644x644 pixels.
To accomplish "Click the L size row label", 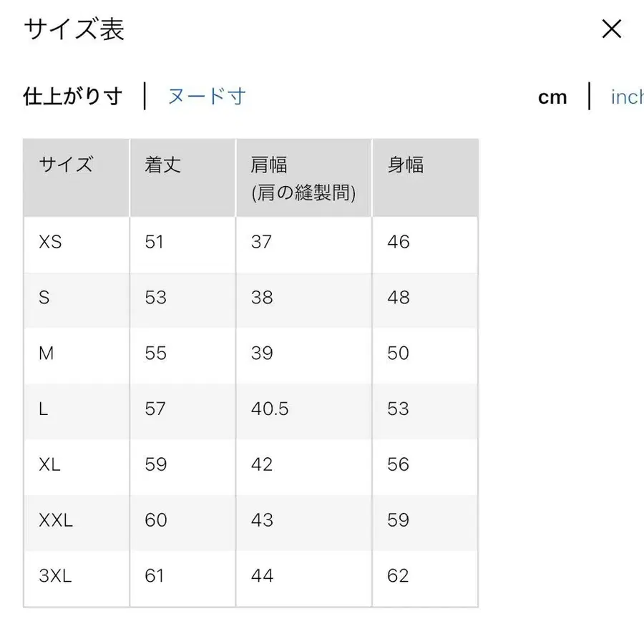I will [x=44, y=409].
